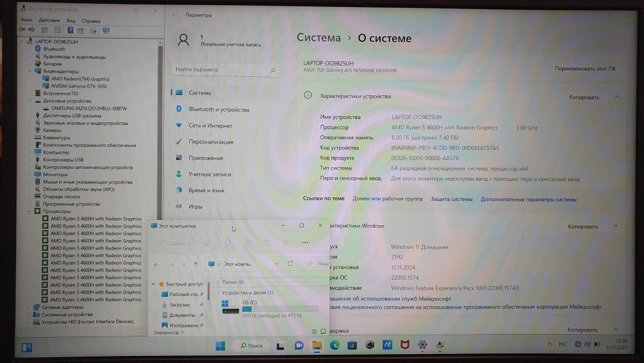The width and height of the screenshot is (644, 363).
Task: Click the Cut scissors icon in Explorer toolbar
Action: (x=208, y=243)
